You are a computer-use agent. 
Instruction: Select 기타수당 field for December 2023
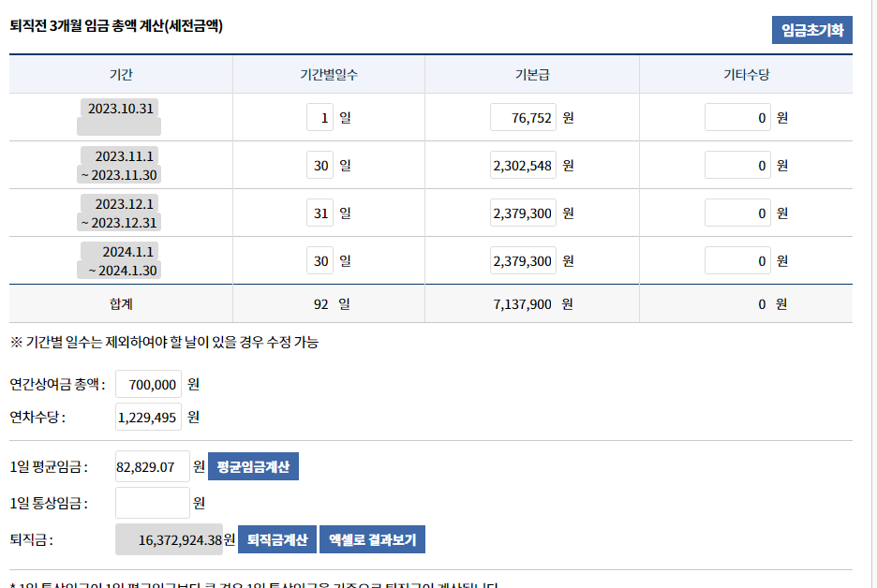coord(737,213)
